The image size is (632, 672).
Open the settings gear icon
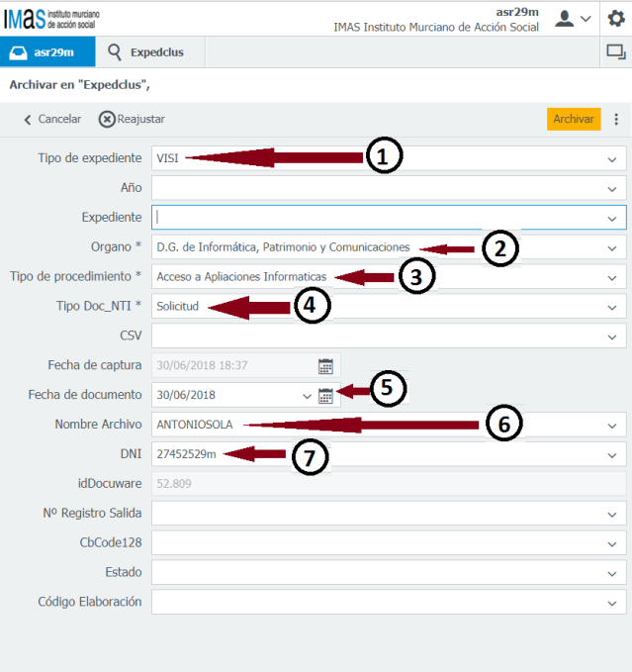pyautogui.click(x=615, y=18)
